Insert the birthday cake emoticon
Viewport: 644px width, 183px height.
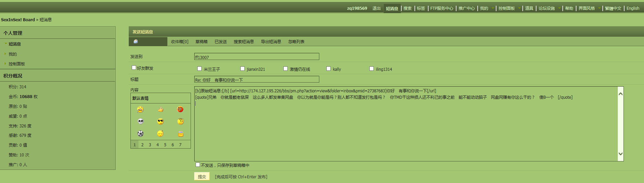coord(180,134)
